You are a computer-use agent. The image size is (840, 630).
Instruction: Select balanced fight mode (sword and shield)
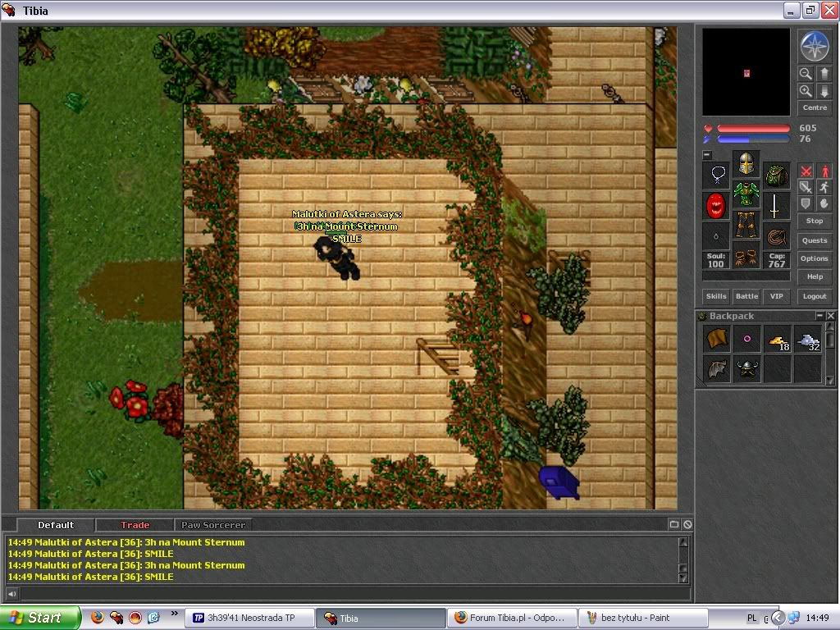pyautogui.click(x=806, y=188)
